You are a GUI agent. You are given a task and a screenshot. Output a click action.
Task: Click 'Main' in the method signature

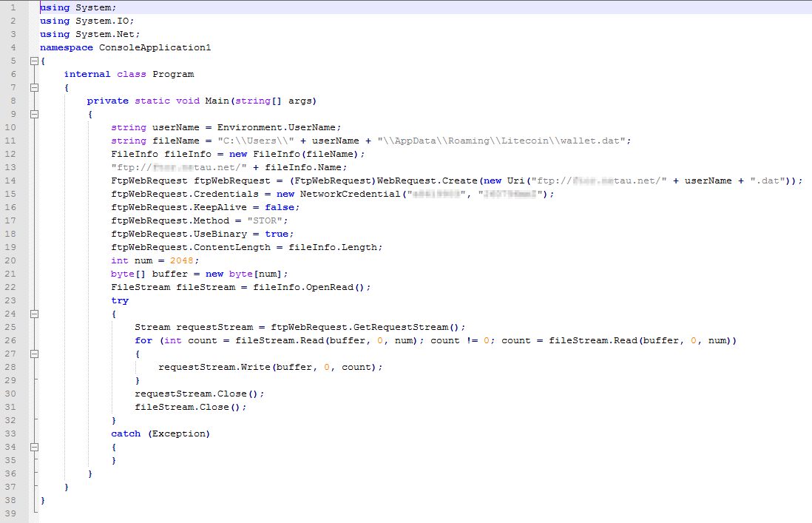click(x=217, y=101)
